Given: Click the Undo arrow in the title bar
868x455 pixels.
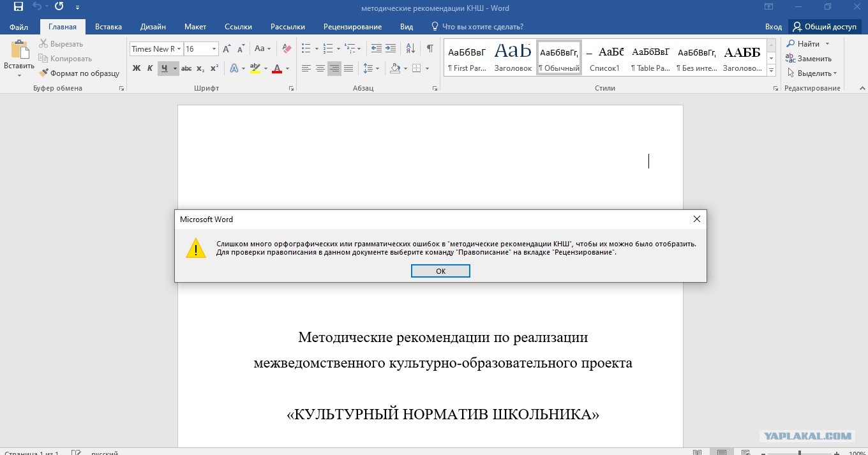Looking at the screenshot, I should point(38,7).
